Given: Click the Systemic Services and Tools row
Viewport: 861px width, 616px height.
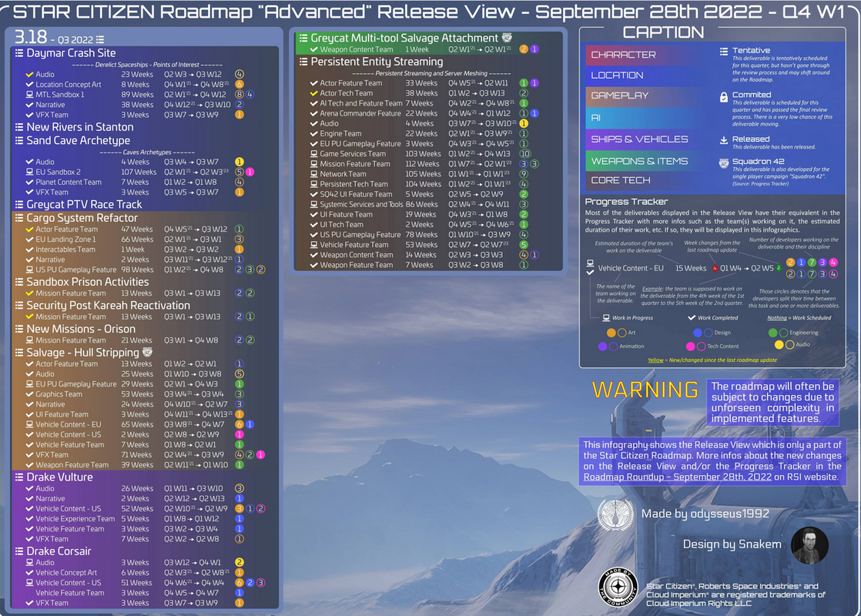Looking at the screenshot, I should (420, 204).
